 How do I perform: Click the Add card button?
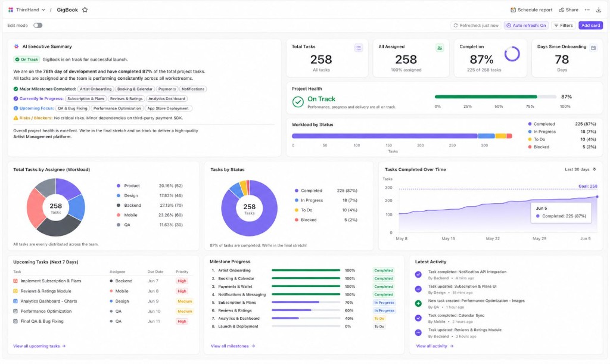tap(590, 25)
